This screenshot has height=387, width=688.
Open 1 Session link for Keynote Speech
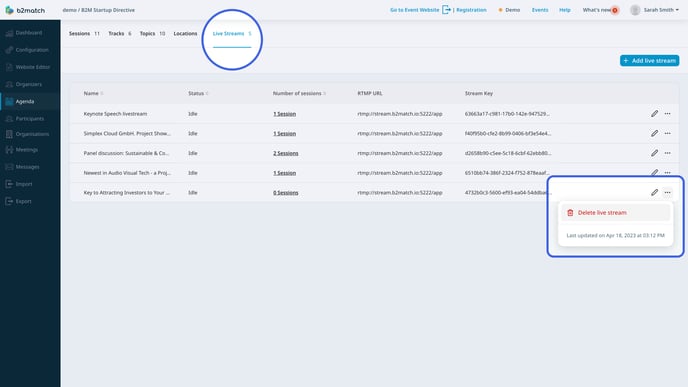pyautogui.click(x=284, y=114)
